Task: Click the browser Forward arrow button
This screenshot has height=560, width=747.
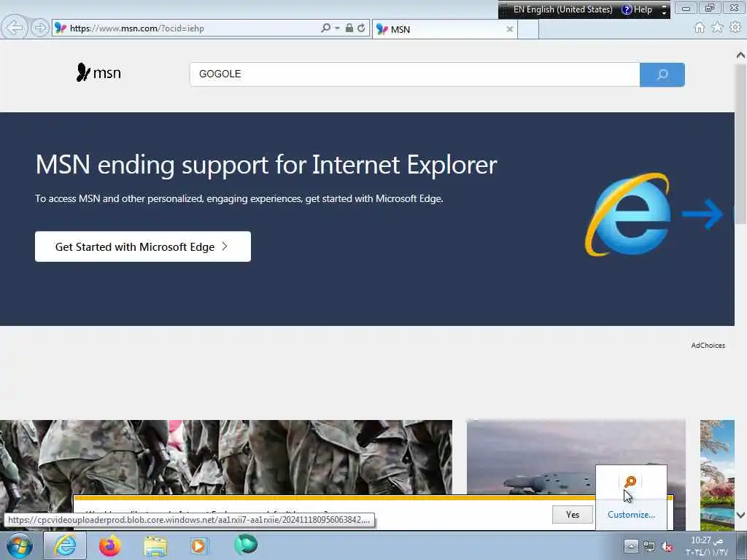Action: [x=40, y=28]
